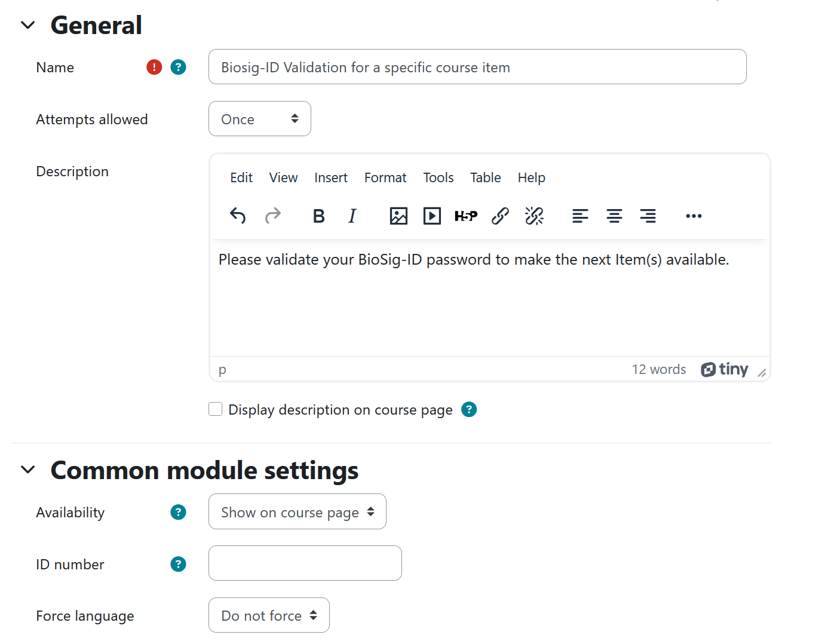The height and width of the screenshot is (644, 828).
Task: Click the Attempts allowed label
Action: [x=92, y=119]
